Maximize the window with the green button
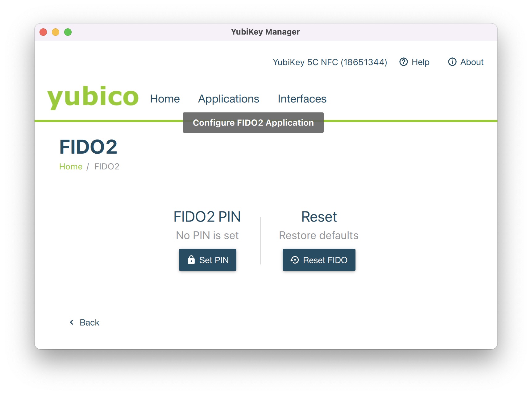The width and height of the screenshot is (532, 395). pyautogui.click(x=68, y=32)
